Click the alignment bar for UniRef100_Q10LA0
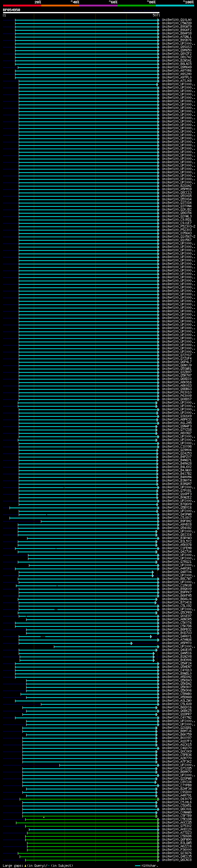This screenshot has width=197, height=868. click(87, 20)
